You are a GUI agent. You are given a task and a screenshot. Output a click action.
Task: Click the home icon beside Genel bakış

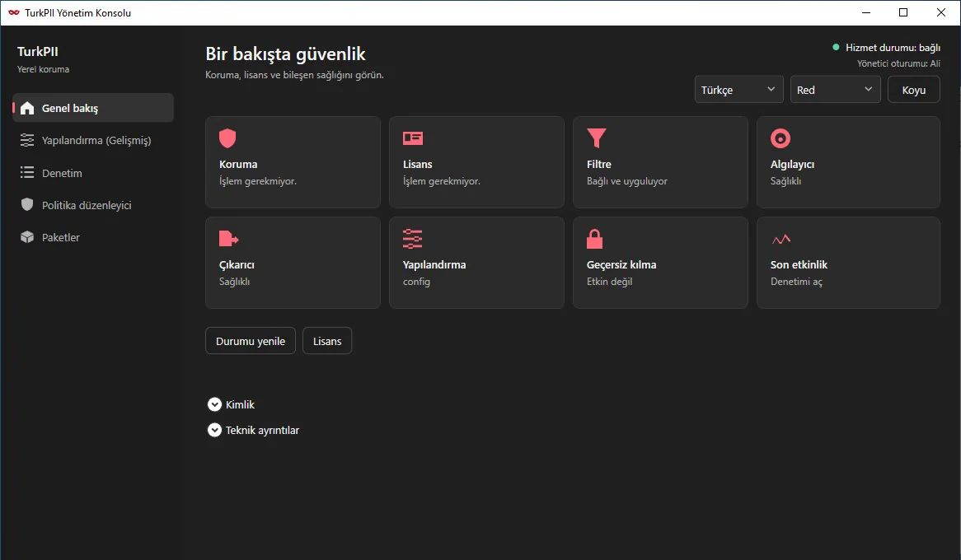click(x=27, y=109)
